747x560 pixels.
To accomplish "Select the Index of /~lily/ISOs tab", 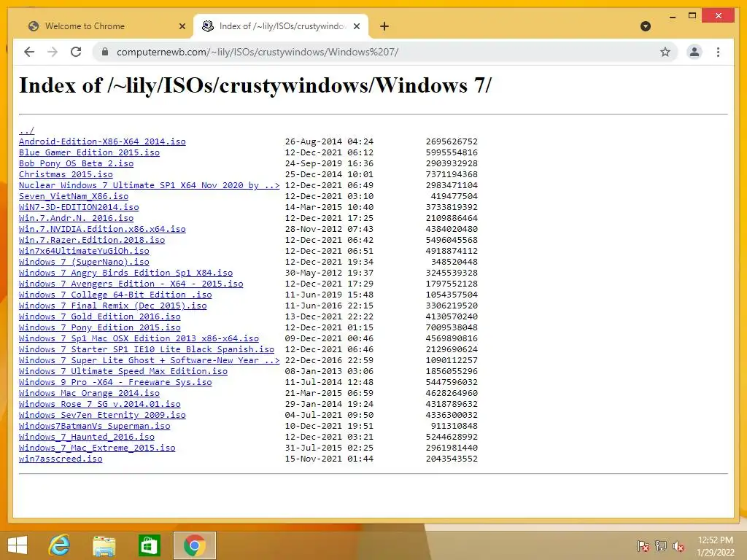I will click(x=281, y=26).
